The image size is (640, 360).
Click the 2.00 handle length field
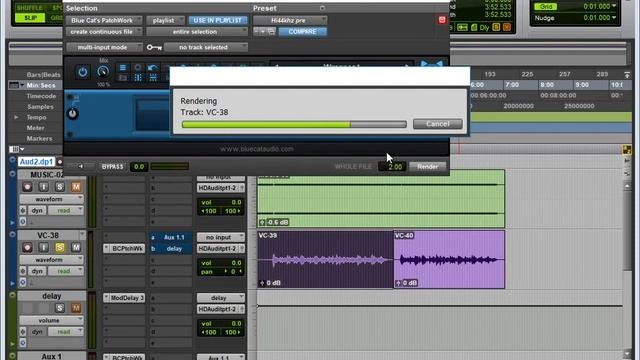click(x=392, y=167)
